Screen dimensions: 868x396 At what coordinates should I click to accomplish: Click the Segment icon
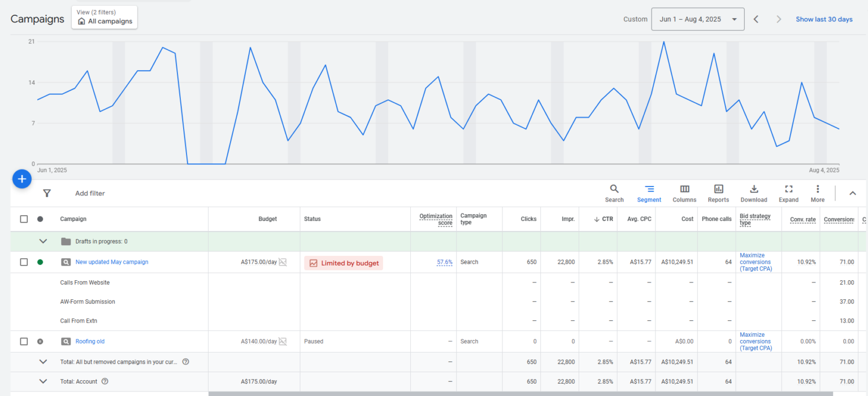(649, 193)
